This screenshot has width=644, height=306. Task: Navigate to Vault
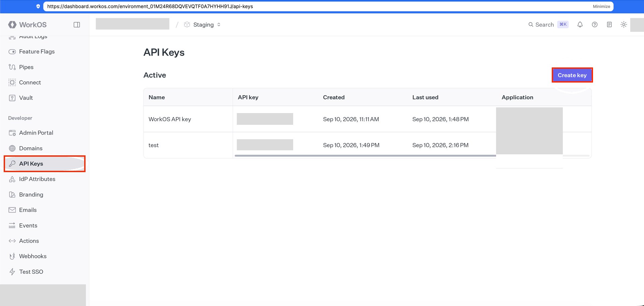point(26,98)
